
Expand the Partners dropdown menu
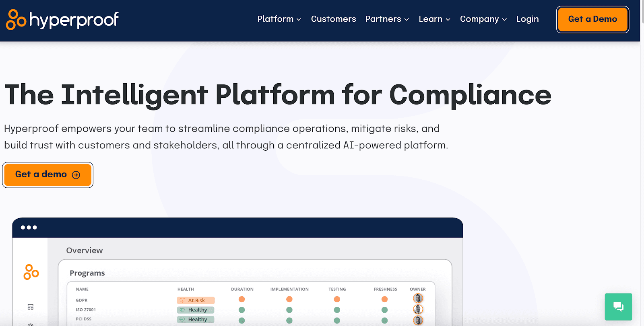pyautogui.click(x=387, y=19)
